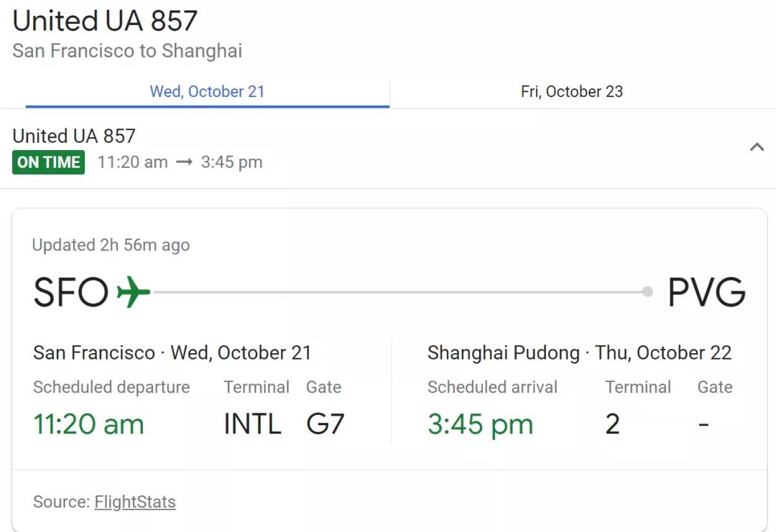The image size is (776, 532).
Task: Click the scheduled departure time 11:20 am
Action: (88, 424)
